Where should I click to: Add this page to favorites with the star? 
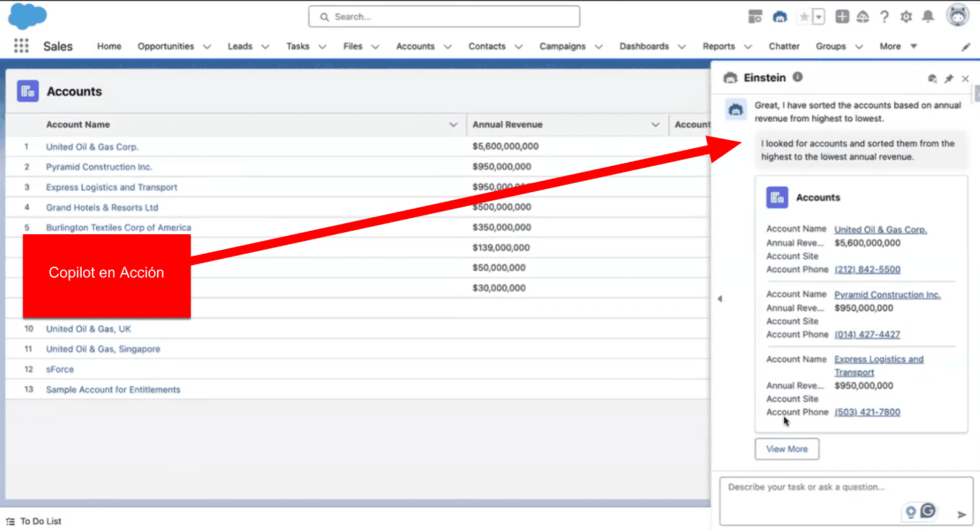pyautogui.click(x=803, y=17)
